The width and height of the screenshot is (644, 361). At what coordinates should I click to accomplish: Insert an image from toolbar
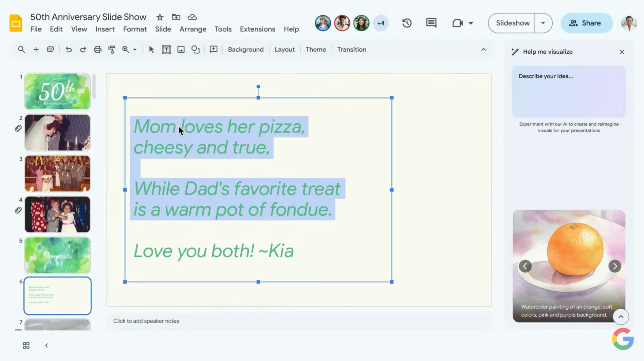(181, 50)
